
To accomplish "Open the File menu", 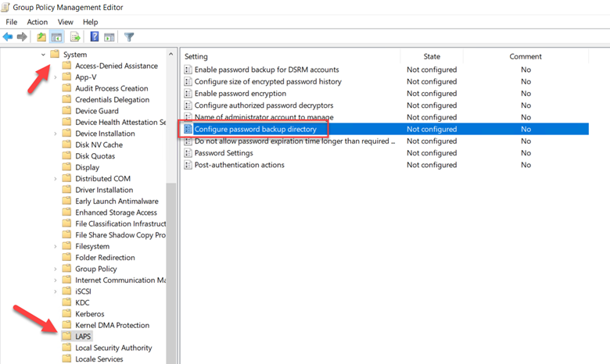I will tap(11, 22).
